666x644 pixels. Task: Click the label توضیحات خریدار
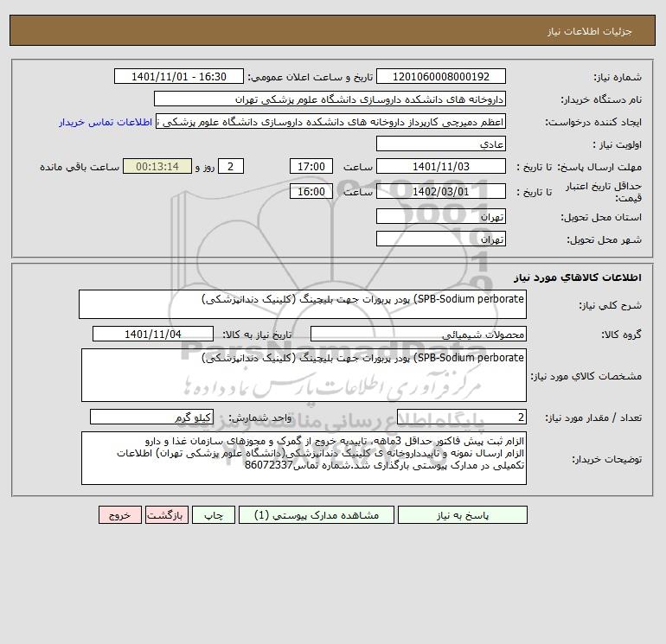607,459
